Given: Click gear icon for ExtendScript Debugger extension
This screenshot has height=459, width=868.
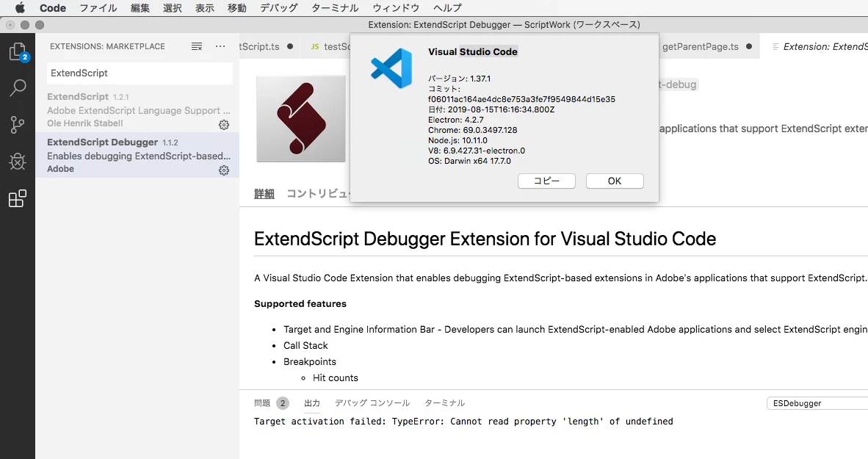Looking at the screenshot, I should (x=224, y=170).
